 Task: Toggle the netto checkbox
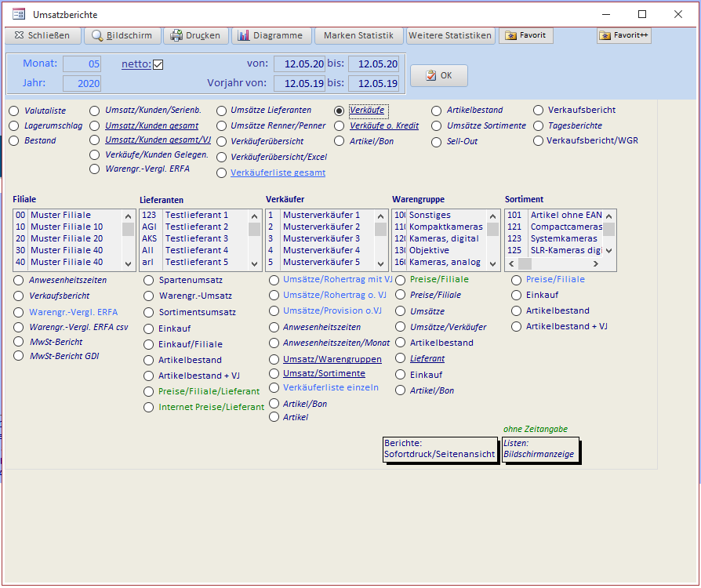click(158, 65)
